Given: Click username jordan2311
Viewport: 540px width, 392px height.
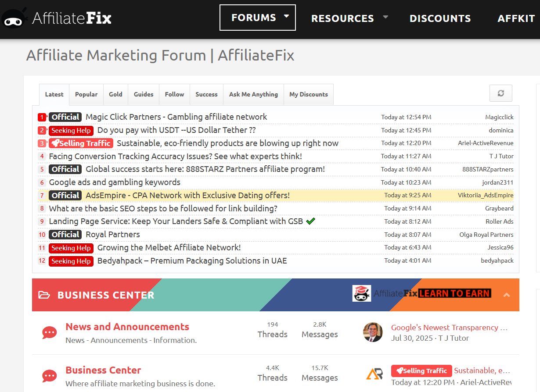Looking at the screenshot, I should tap(497, 182).
